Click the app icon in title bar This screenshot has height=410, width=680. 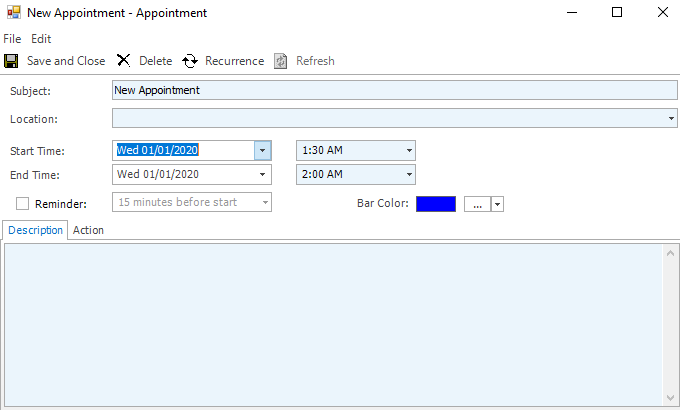[12, 13]
